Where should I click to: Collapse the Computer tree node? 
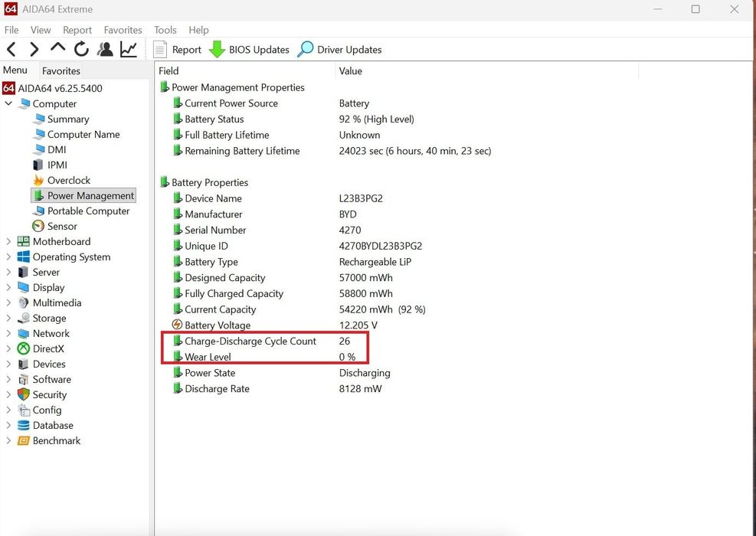(x=8, y=103)
